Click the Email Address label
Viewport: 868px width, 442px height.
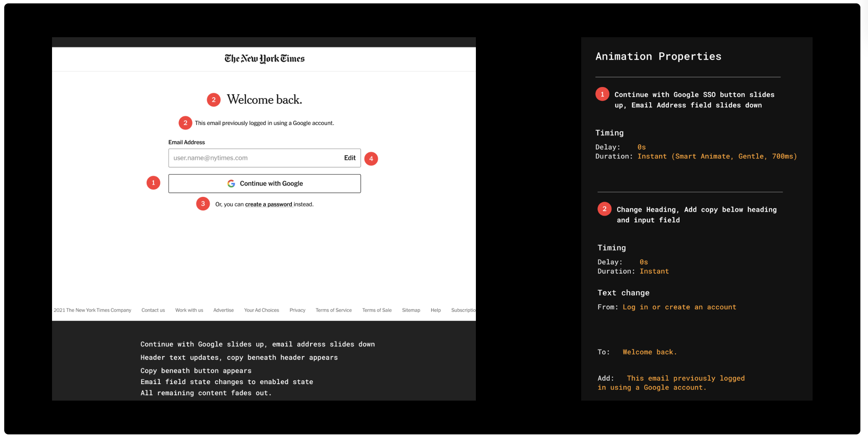[x=187, y=142]
